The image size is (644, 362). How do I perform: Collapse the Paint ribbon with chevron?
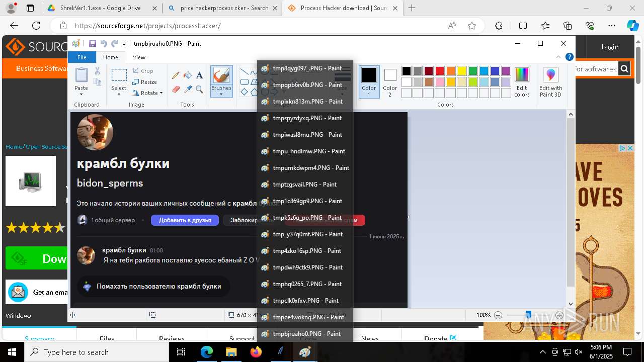558,57
